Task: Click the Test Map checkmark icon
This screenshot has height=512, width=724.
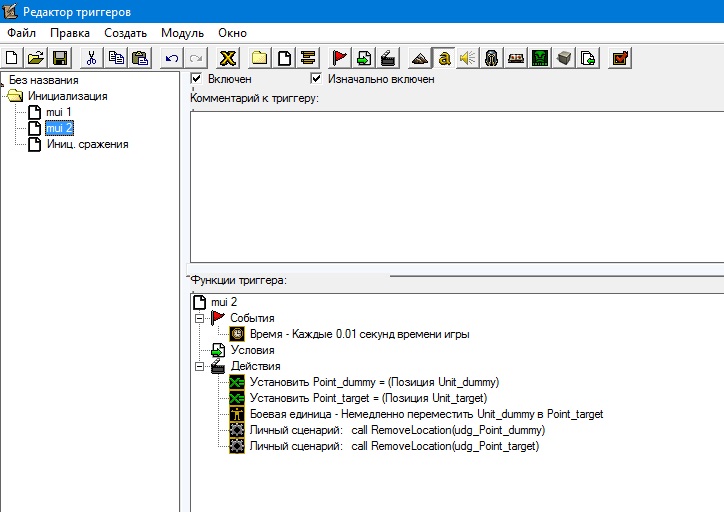Action: [620, 58]
